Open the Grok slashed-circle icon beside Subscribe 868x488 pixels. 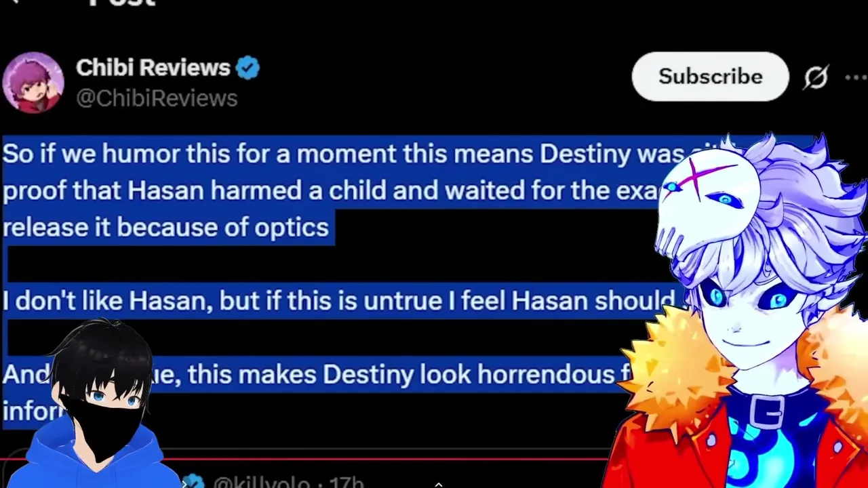[x=816, y=77]
